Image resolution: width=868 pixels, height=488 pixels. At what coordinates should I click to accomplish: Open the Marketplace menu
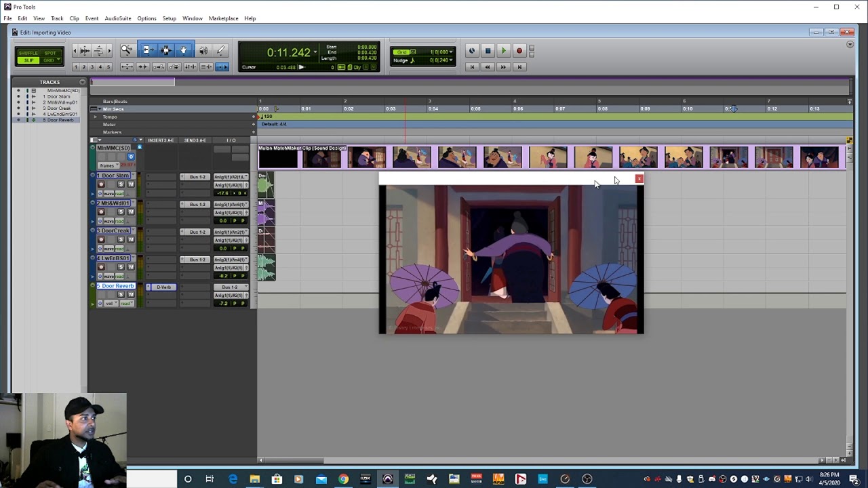[223, 18]
